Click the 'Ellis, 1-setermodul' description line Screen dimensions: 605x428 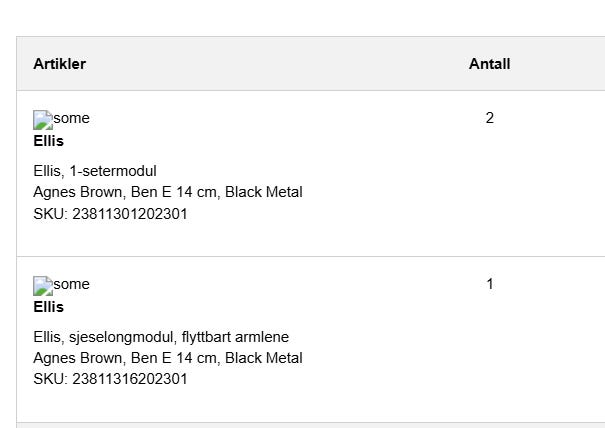click(95, 171)
